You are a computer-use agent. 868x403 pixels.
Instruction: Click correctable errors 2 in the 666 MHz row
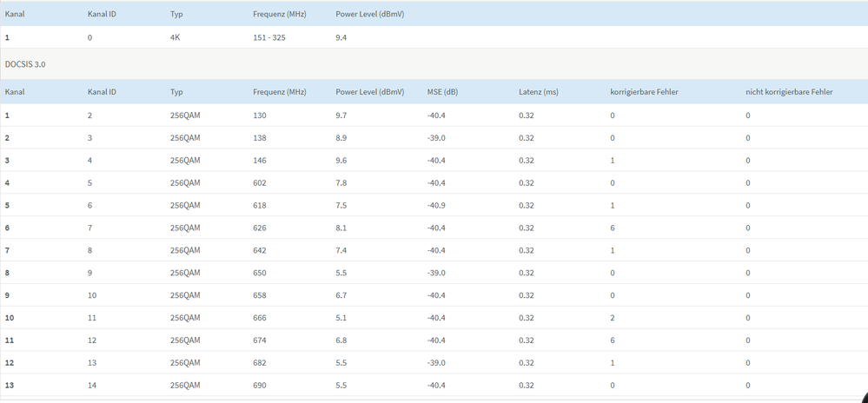tap(613, 318)
